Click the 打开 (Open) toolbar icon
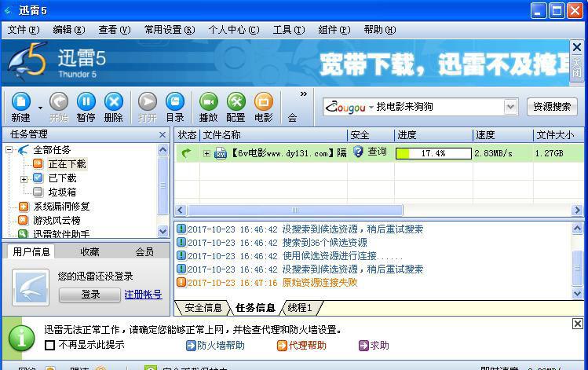The height and width of the screenshot is (370, 588). (x=148, y=108)
